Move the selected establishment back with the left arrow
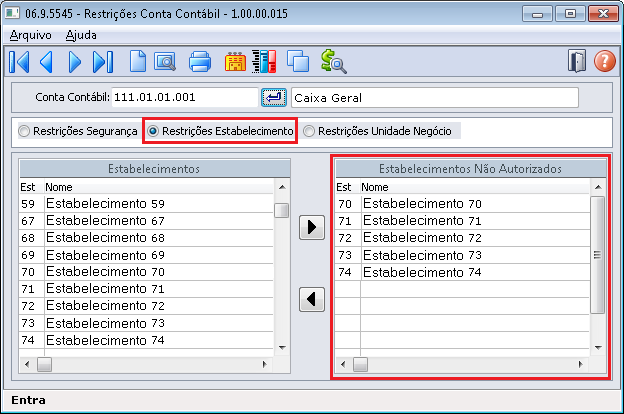The height and width of the screenshot is (414, 624). point(312,299)
